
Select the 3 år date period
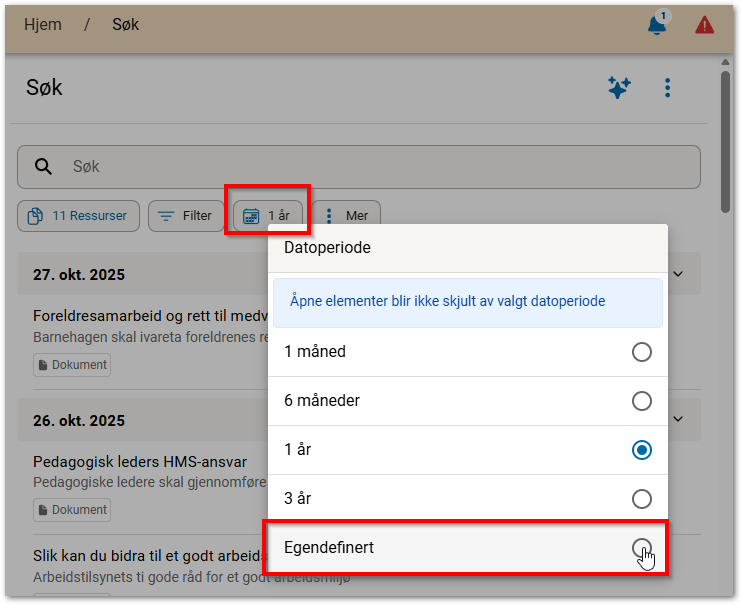point(641,499)
